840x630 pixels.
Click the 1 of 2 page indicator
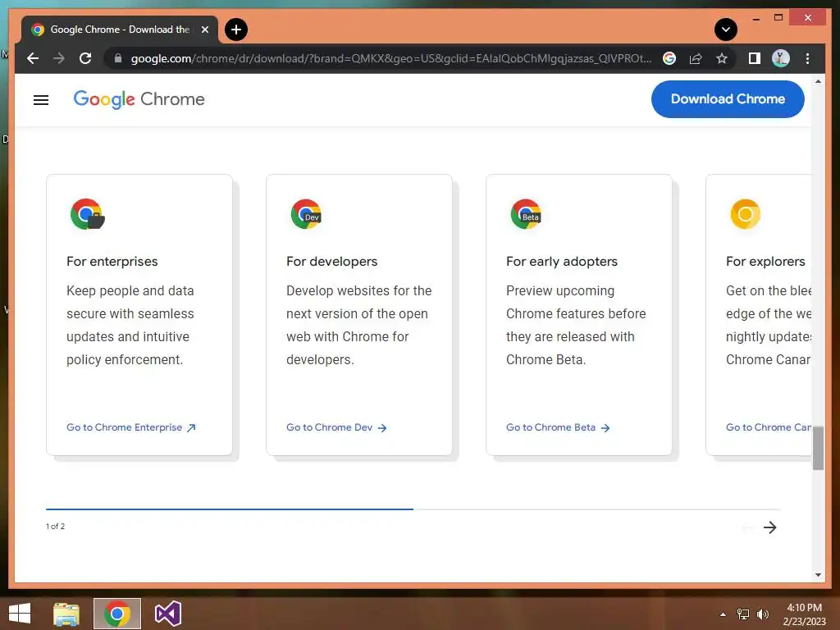tap(55, 527)
